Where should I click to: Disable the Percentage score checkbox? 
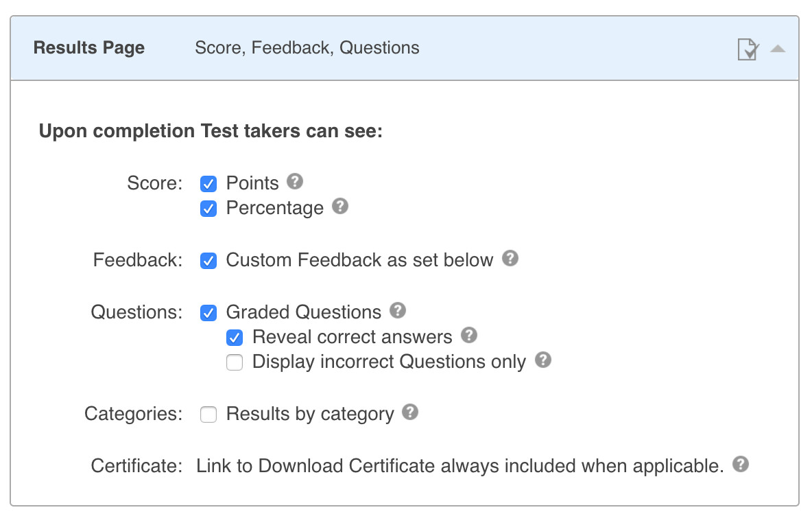(208, 209)
